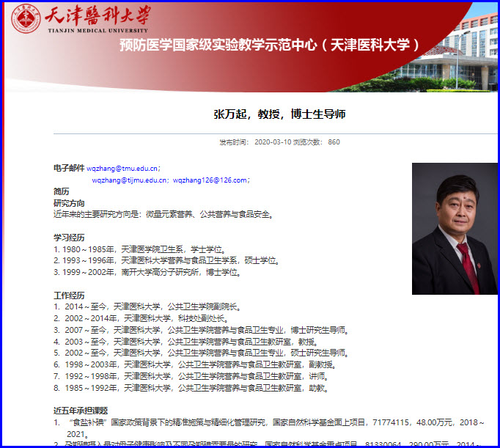The height and width of the screenshot is (448, 500).
Task: Click the 研究方向 section heading
Action: (69, 203)
